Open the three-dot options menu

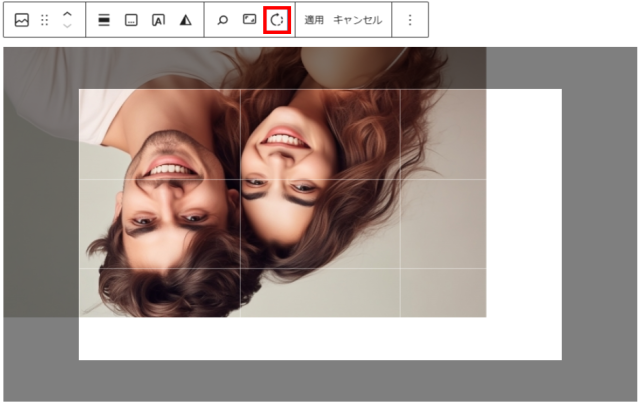tap(409, 20)
